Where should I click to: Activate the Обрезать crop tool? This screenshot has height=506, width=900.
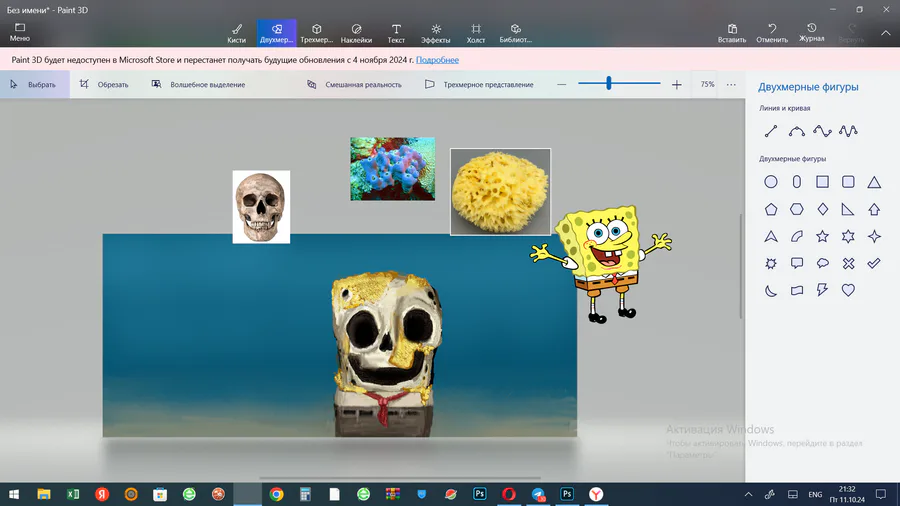[x=104, y=84]
